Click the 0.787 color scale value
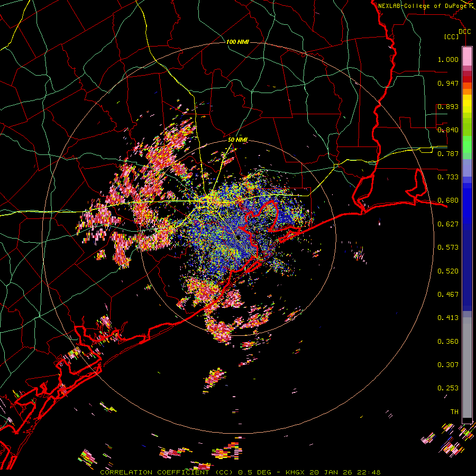 (x=448, y=153)
